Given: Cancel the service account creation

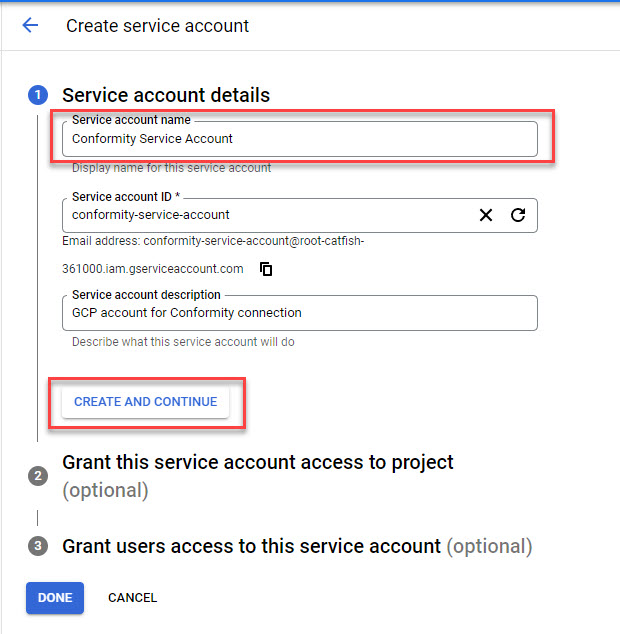Looking at the screenshot, I should coord(132,598).
